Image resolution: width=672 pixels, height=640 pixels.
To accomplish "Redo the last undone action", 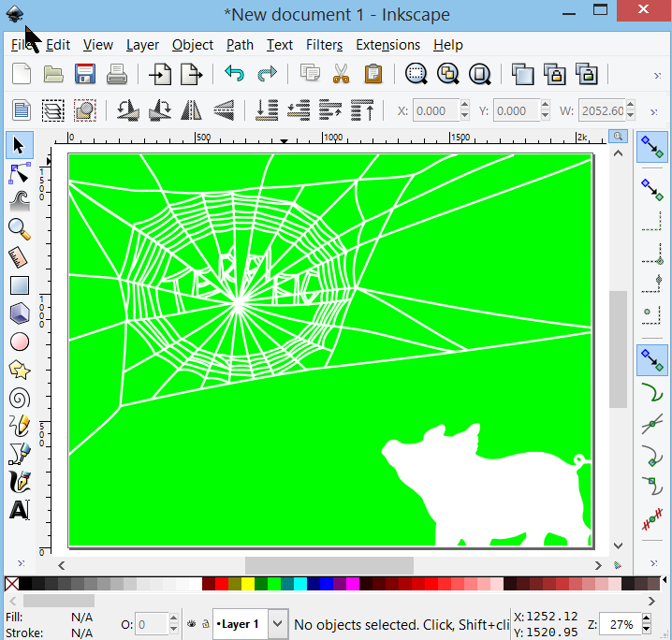I will (267, 74).
